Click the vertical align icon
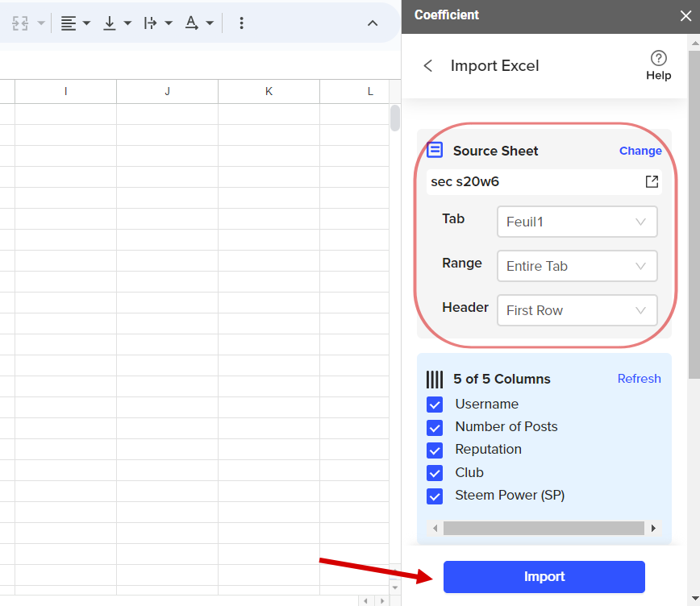This screenshot has height=606, width=700. [110, 23]
